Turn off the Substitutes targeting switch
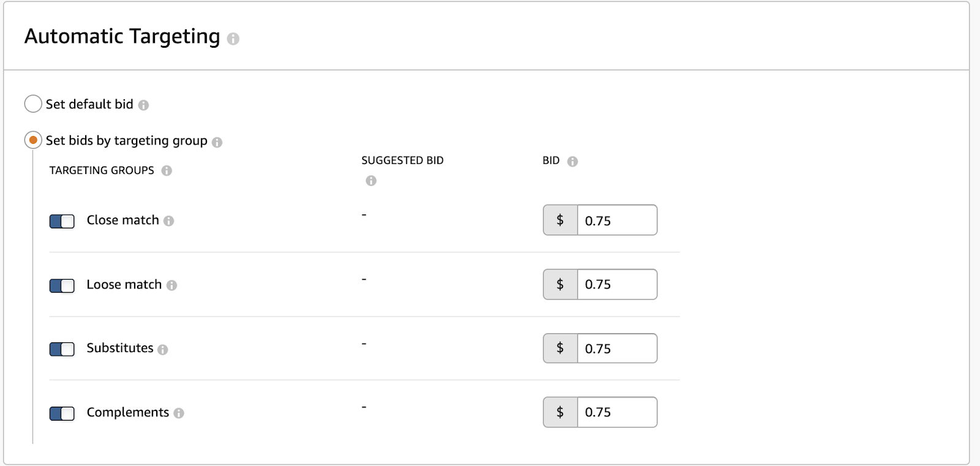Screen dimensions: 980x466 pyautogui.click(x=62, y=349)
